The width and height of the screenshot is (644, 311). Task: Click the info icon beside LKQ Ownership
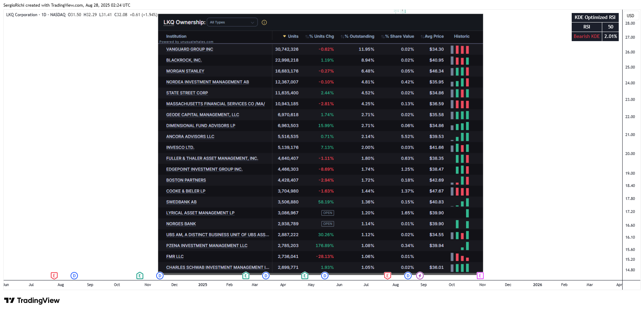coord(264,22)
